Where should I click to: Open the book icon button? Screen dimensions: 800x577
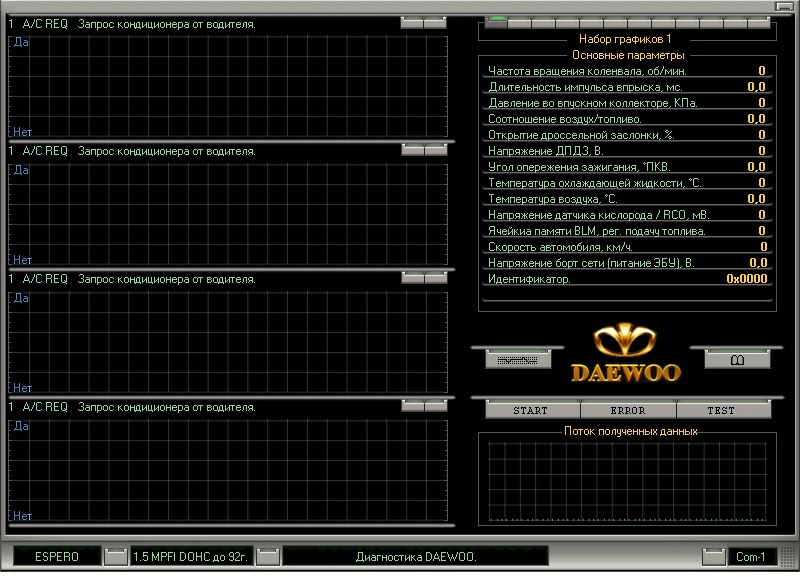pyautogui.click(x=737, y=359)
